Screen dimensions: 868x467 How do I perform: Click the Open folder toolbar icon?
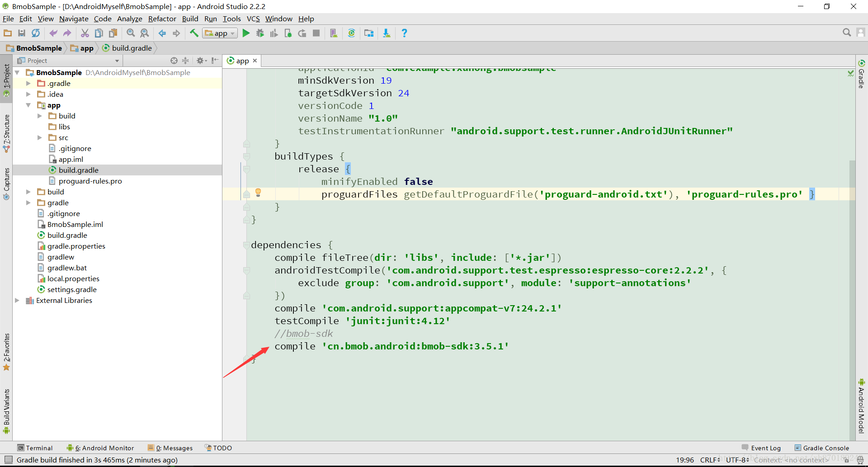pos(8,33)
